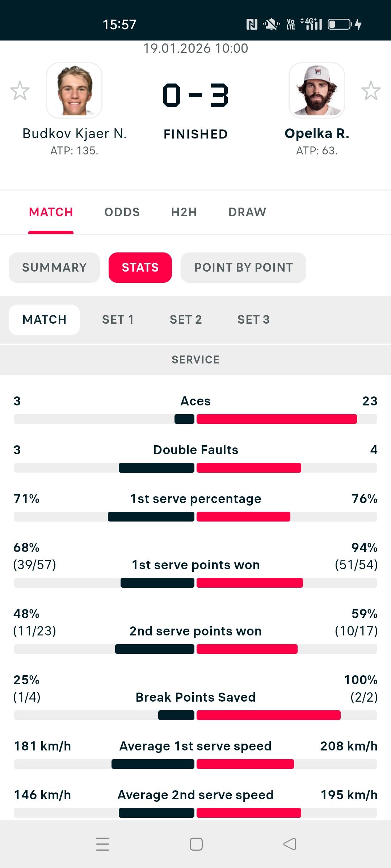Go to the DRAW tab
Viewport: 391px width, 868px height.
coord(247,212)
